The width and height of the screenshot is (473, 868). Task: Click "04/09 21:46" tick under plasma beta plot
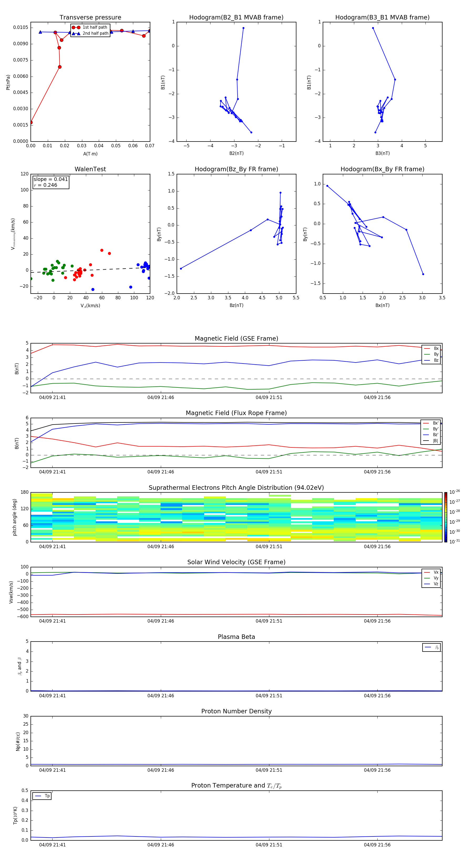[x=161, y=696]
